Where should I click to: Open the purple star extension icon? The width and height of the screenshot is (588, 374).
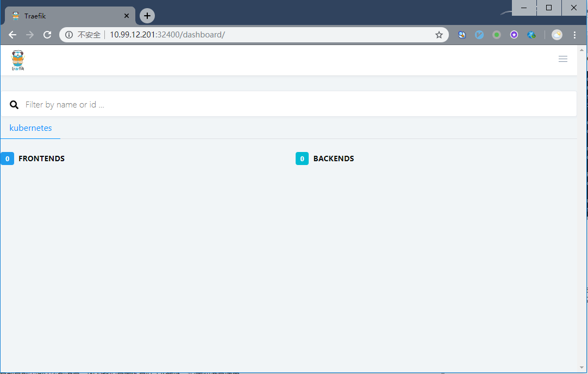[514, 35]
